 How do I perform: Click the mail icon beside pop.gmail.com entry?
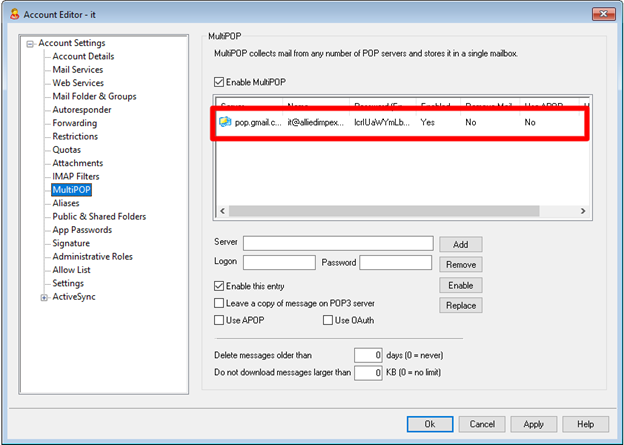pos(225,122)
